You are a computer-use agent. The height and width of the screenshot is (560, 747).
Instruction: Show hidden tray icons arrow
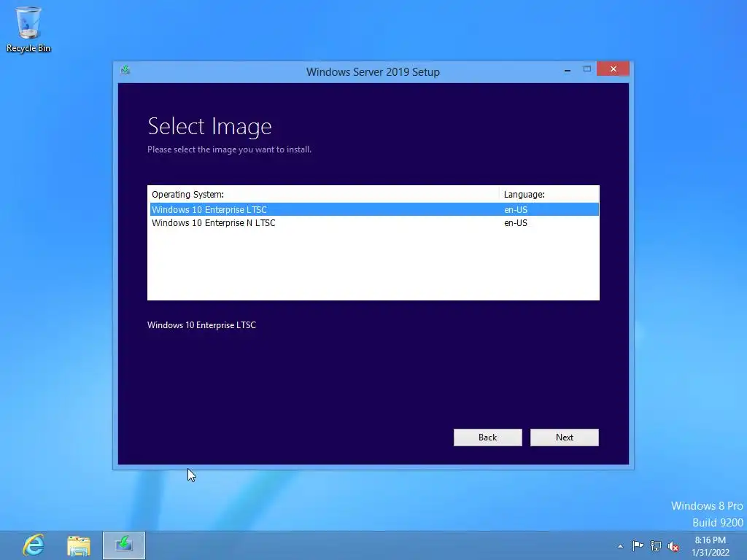620,546
